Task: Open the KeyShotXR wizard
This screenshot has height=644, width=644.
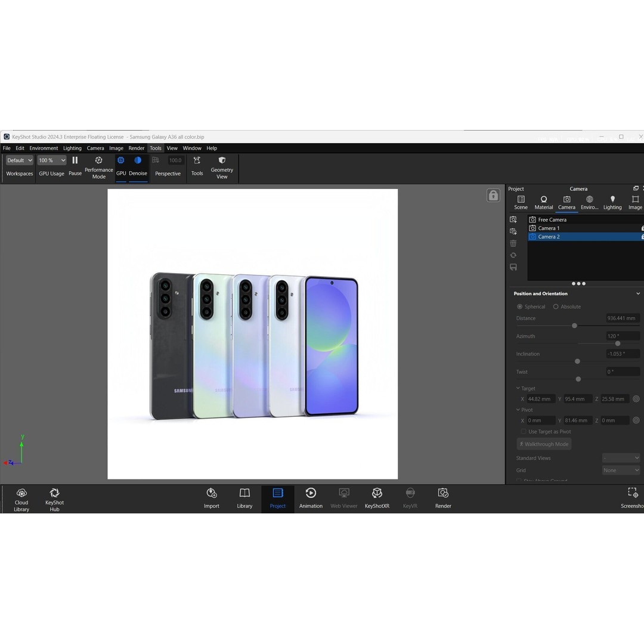Action: point(377,499)
